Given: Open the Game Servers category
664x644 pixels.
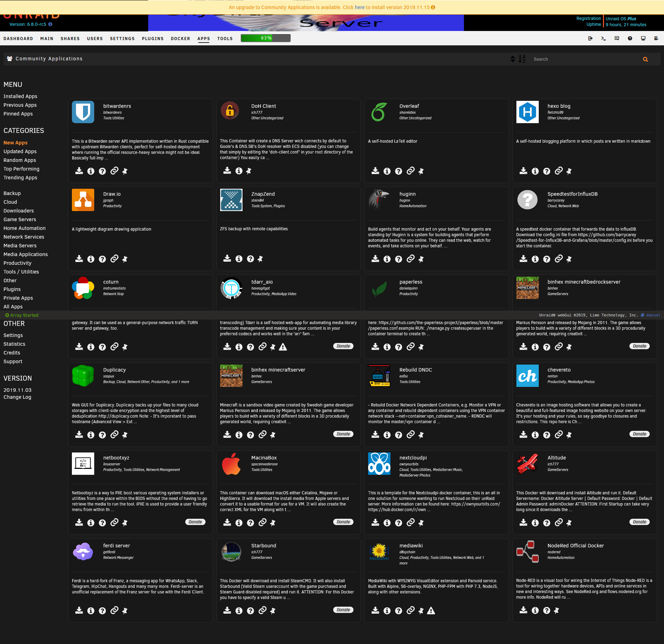Looking at the screenshot, I should point(20,219).
